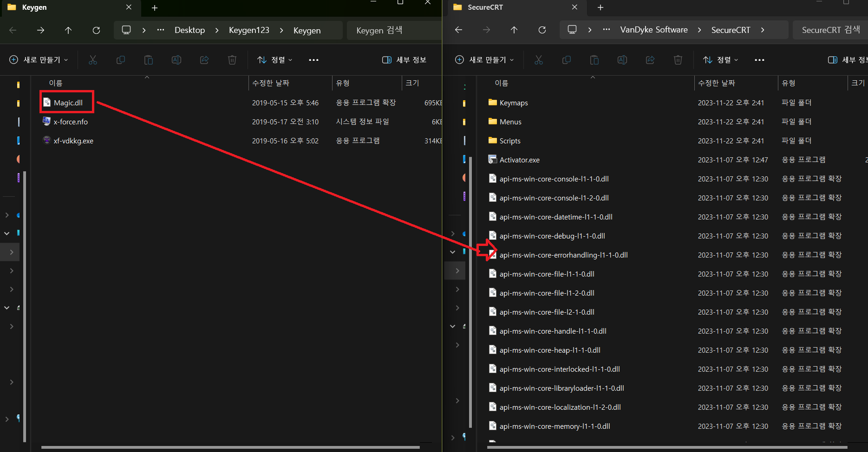
Task: Click Paste icon in SecureCRT toolbar
Action: (594, 60)
